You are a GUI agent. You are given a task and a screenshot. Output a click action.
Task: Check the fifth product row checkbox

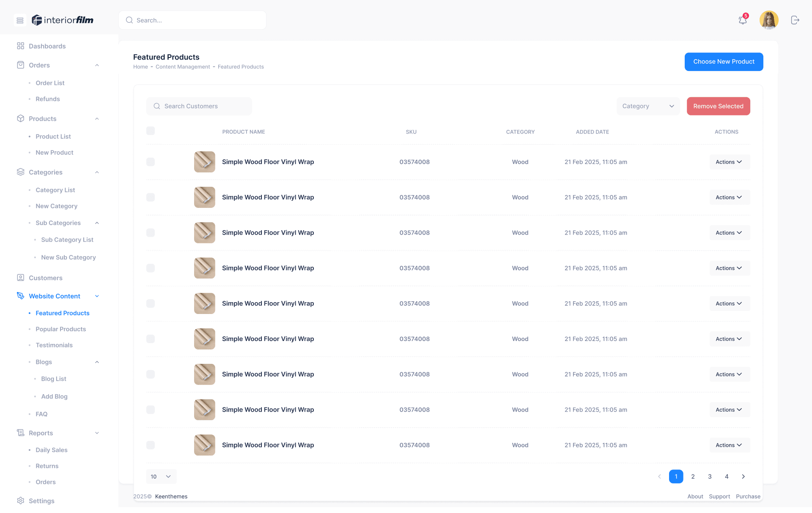click(150, 303)
